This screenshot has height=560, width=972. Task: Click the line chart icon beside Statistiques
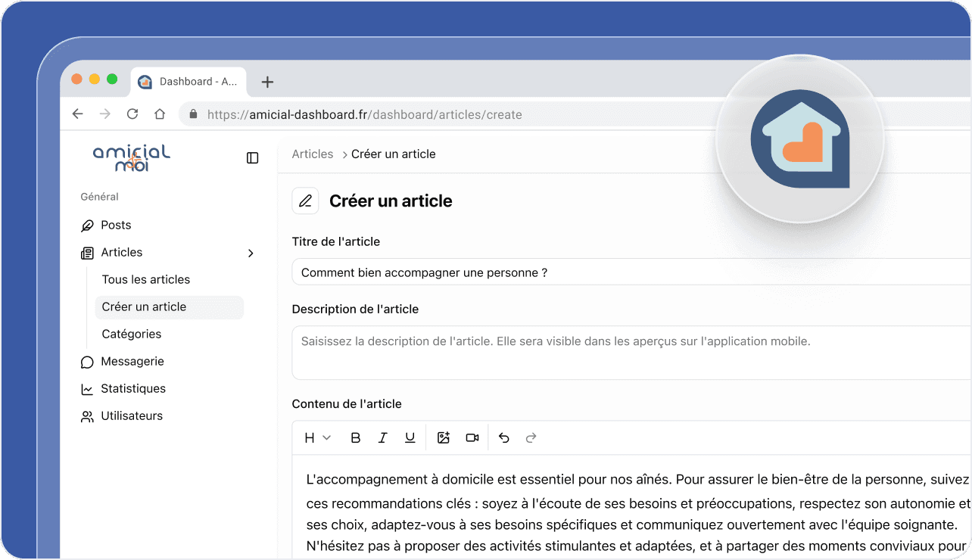pyautogui.click(x=87, y=389)
